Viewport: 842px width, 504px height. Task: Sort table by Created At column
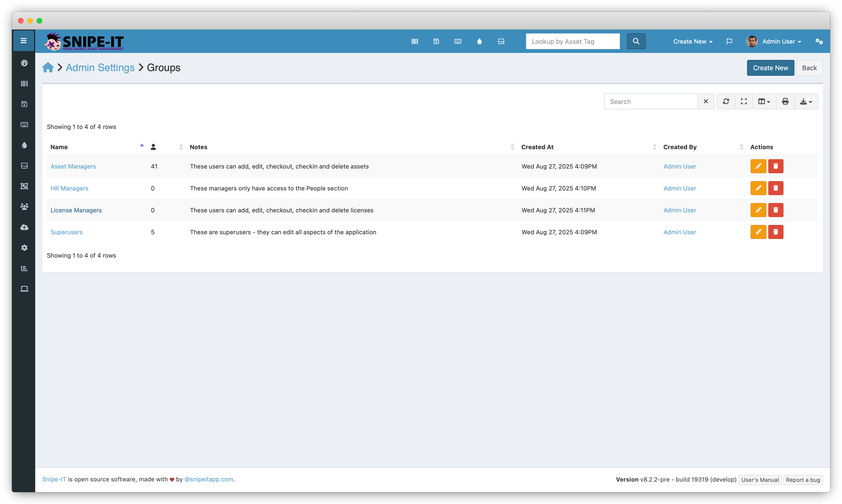(x=589, y=147)
